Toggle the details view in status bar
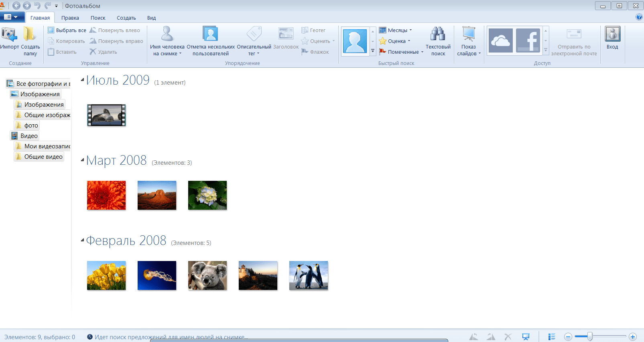The image size is (644, 342). tap(552, 337)
